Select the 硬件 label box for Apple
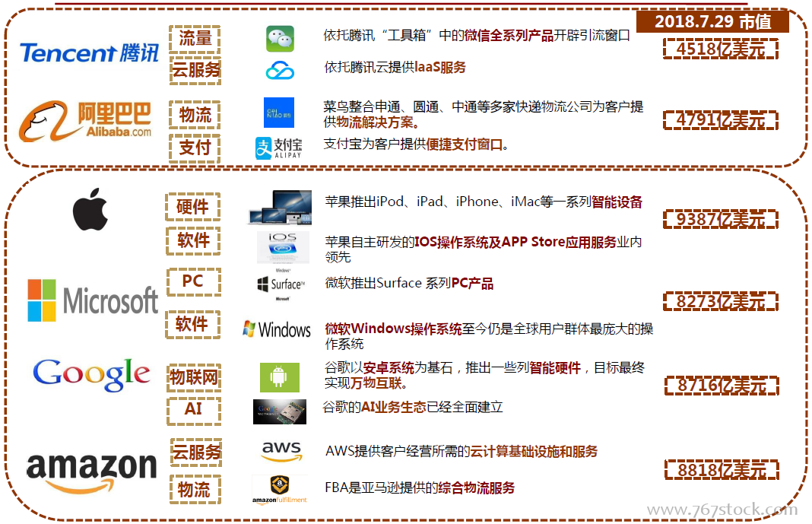 (x=193, y=207)
